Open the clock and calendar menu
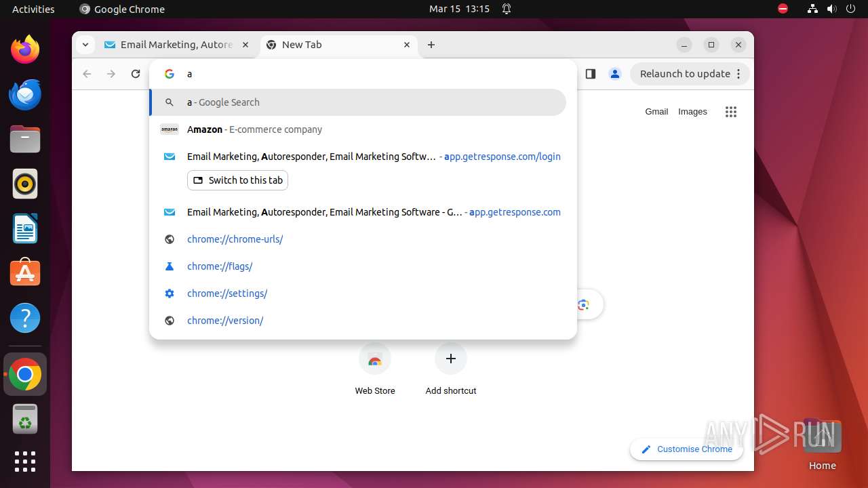The width and height of the screenshot is (868, 488). tap(459, 9)
